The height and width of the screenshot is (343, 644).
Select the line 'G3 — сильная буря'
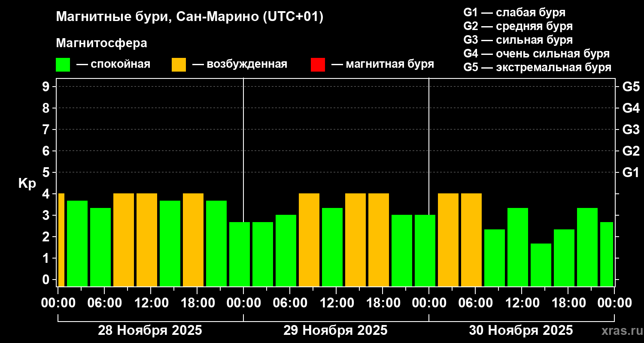pos(518,40)
